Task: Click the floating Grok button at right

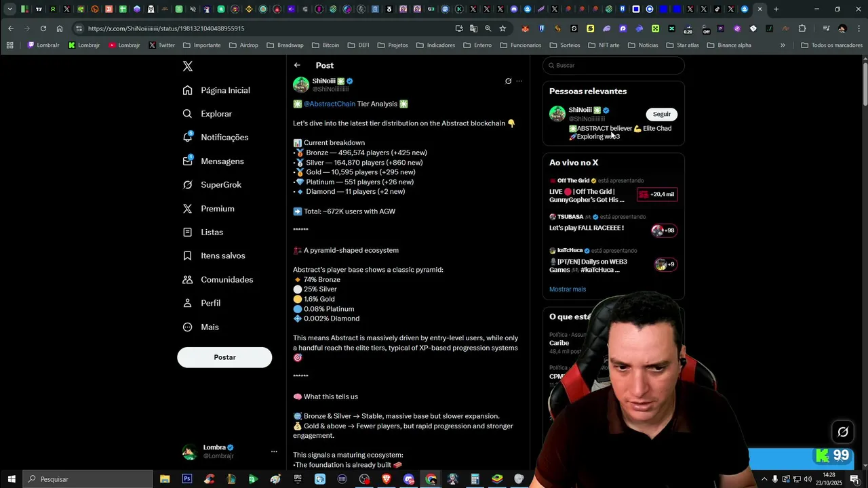Action: [843, 432]
